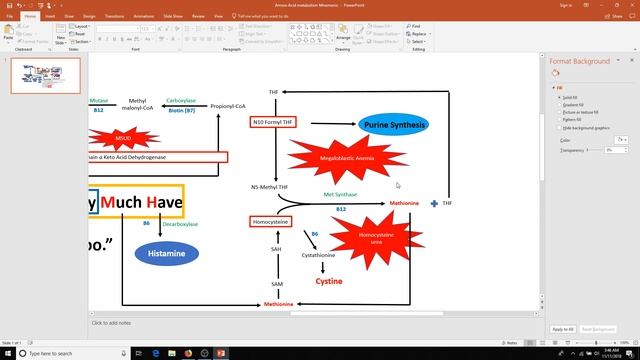The image size is (640, 360).
Task: Open fill Color dropdown
Action: coord(621,140)
